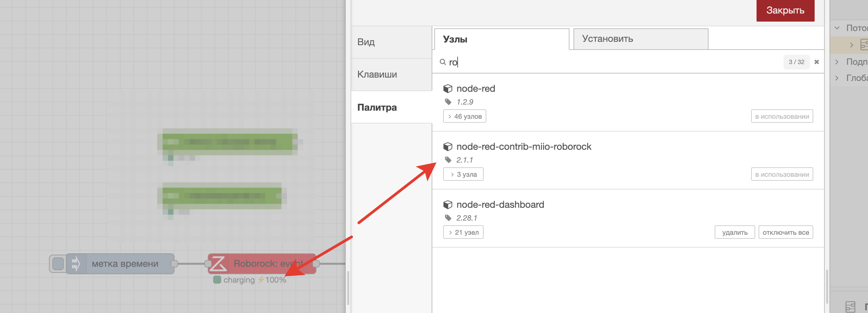Screen dimensions: 868x313
Task: Click the '3 / 32' result counter
Action: pos(796,62)
